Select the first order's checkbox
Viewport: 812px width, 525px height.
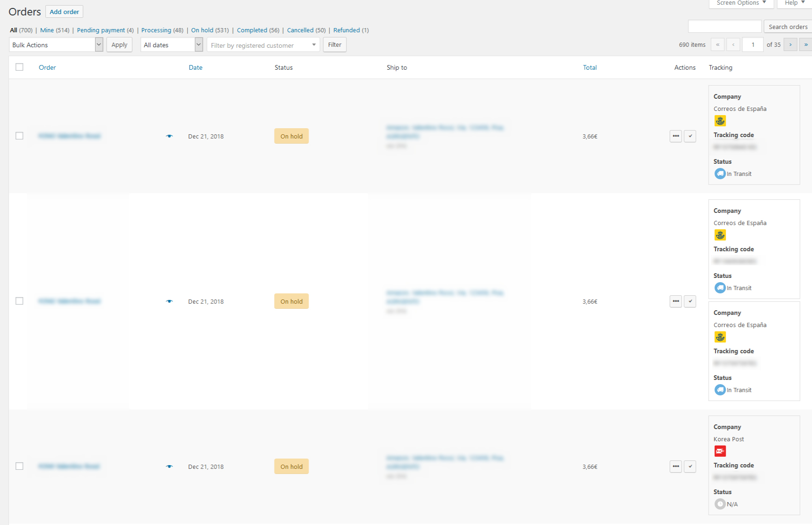point(19,136)
